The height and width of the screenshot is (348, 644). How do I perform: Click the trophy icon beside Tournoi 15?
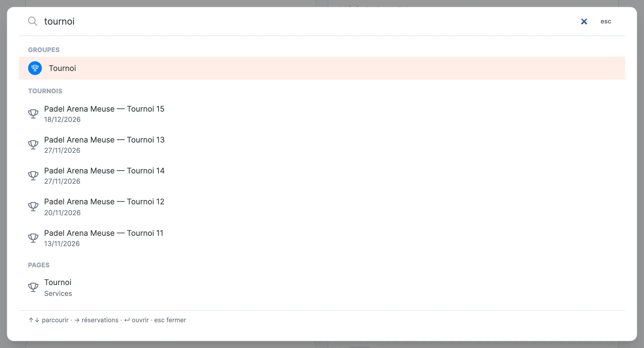tap(33, 114)
